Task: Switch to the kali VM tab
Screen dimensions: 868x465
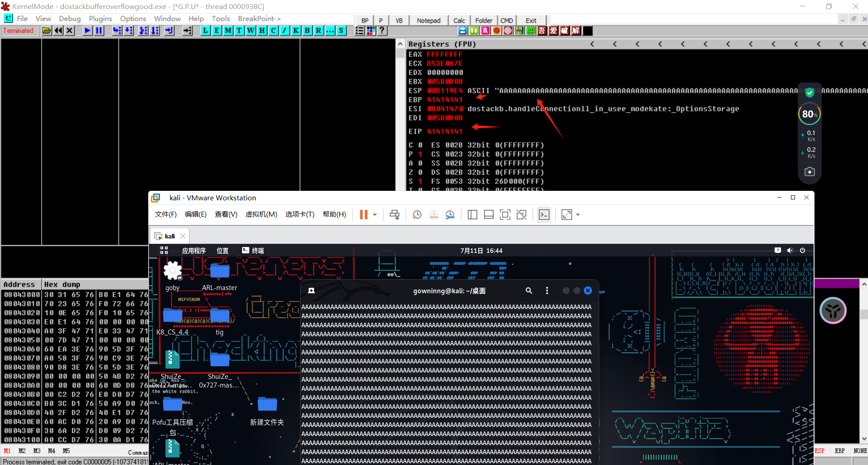Action: coord(170,236)
